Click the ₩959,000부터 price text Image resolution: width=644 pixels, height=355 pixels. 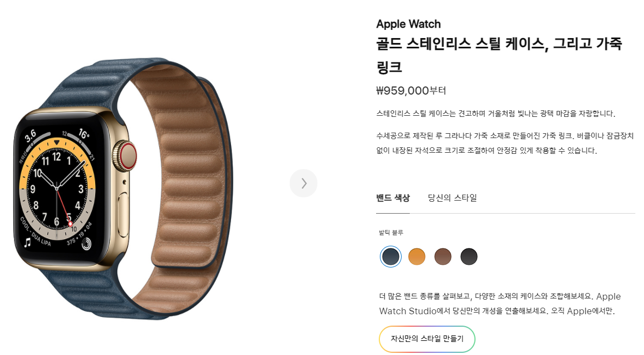click(411, 90)
